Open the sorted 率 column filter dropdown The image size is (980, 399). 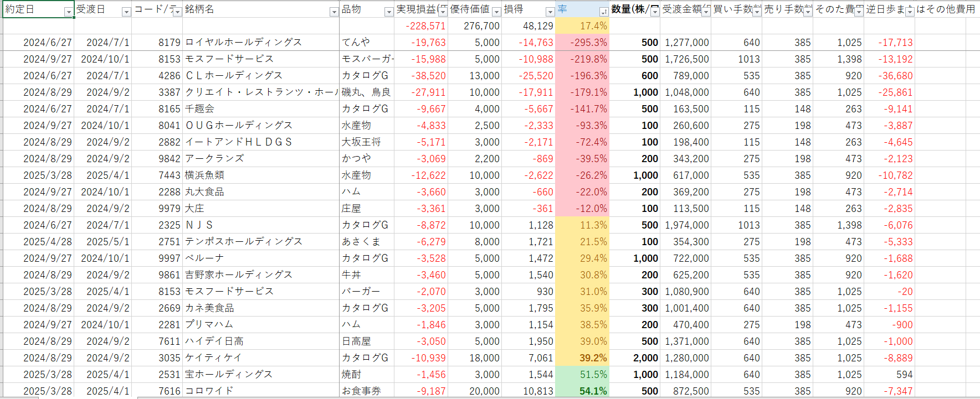click(604, 12)
